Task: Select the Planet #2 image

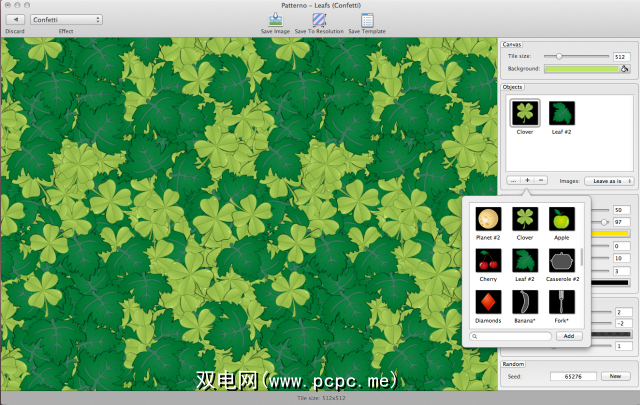Action: point(488,218)
